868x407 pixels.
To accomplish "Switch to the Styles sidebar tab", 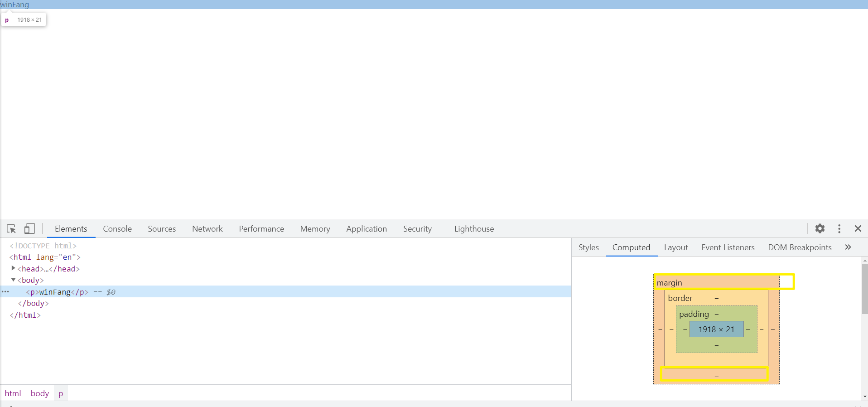I will pyautogui.click(x=588, y=247).
